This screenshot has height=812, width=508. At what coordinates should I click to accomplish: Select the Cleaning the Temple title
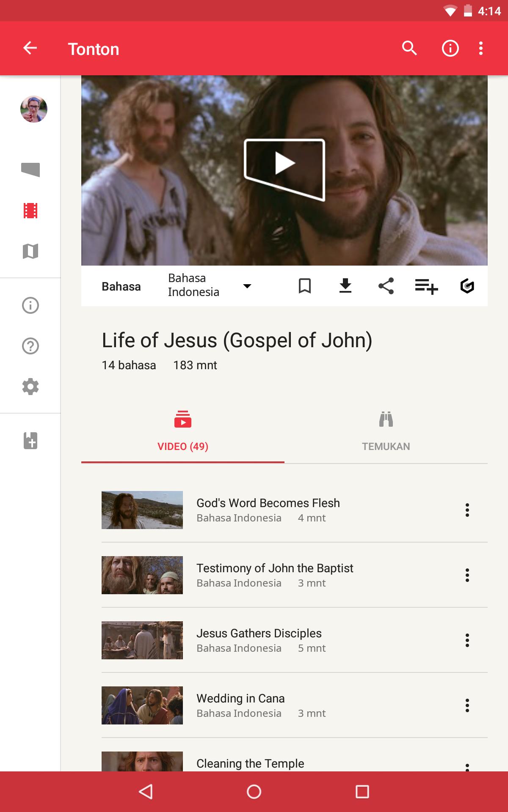(250, 763)
